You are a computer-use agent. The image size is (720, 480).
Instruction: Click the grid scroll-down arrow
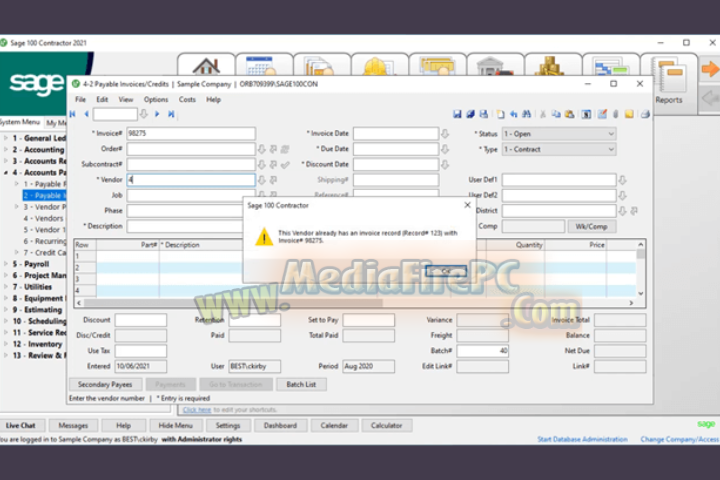click(x=641, y=293)
